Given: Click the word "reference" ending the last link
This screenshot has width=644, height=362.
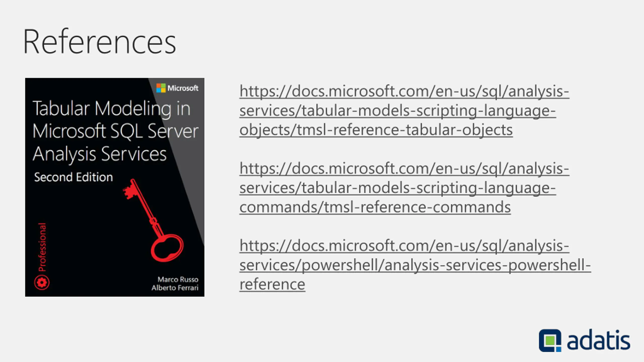Looking at the screenshot, I should (x=272, y=285).
